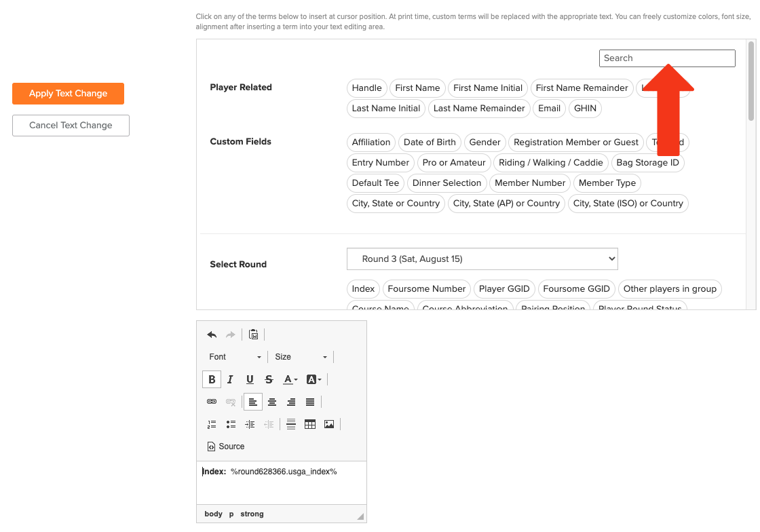Decrease indent in the editor
Image resolution: width=760 pixels, height=532 pixels.
pyautogui.click(x=269, y=424)
